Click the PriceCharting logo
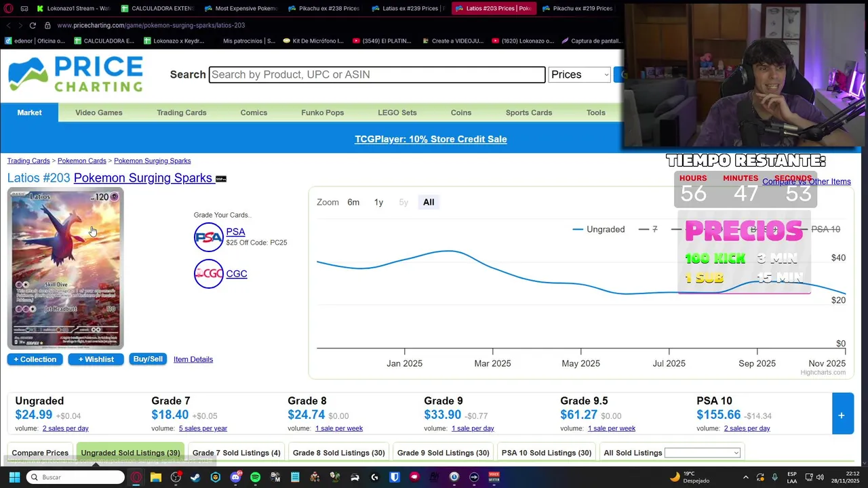Viewport: 868px width, 488px height. click(x=75, y=74)
